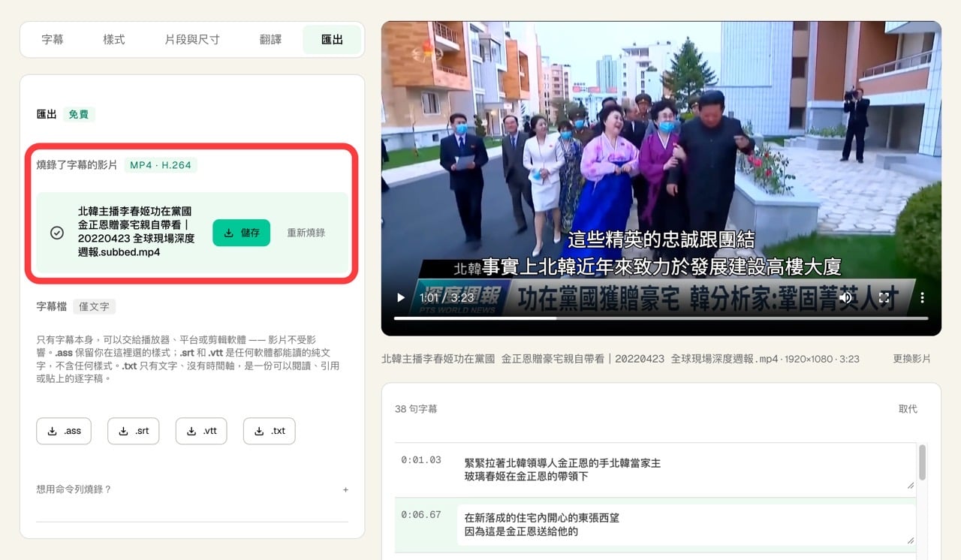The height and width of the screenshot is (560, 961).
Task: Enter fullscreen on the video player
Action: pyautogui.click(x=884, y=298)
